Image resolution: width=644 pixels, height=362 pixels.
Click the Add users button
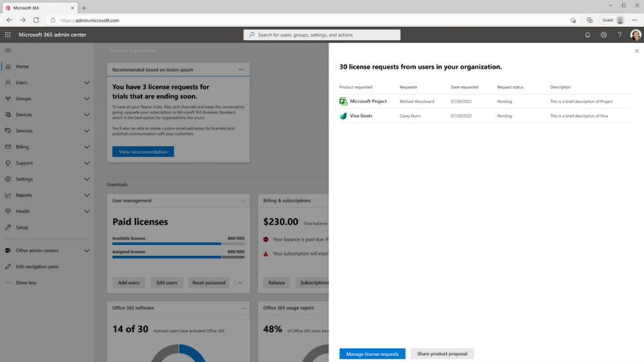pyautogui.click(x=128, y=283)
